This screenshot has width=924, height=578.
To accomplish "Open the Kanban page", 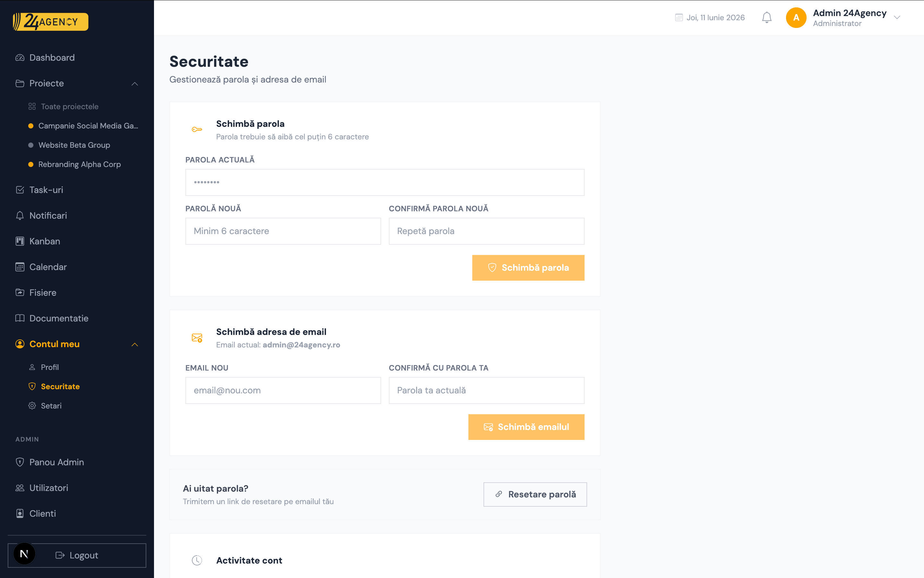I will 77,241.
